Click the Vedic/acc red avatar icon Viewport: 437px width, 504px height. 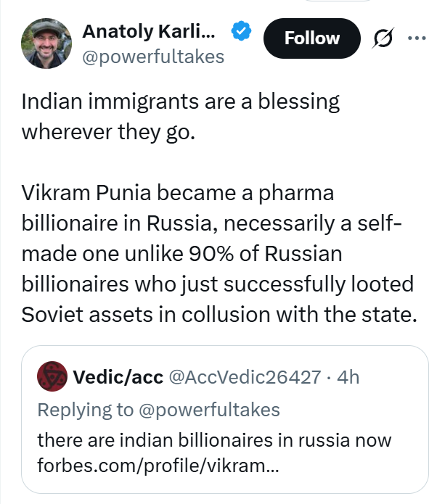(x=52, y=376)
